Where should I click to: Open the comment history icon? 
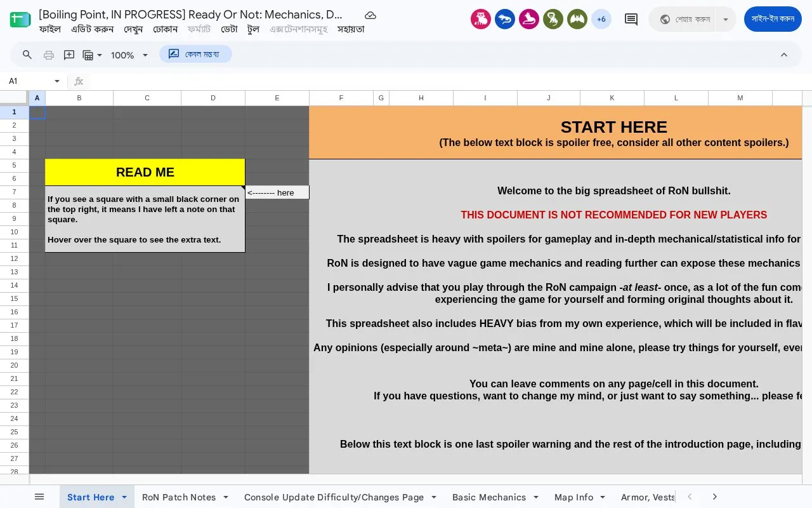pyautogui.click(x=631, y=19)
